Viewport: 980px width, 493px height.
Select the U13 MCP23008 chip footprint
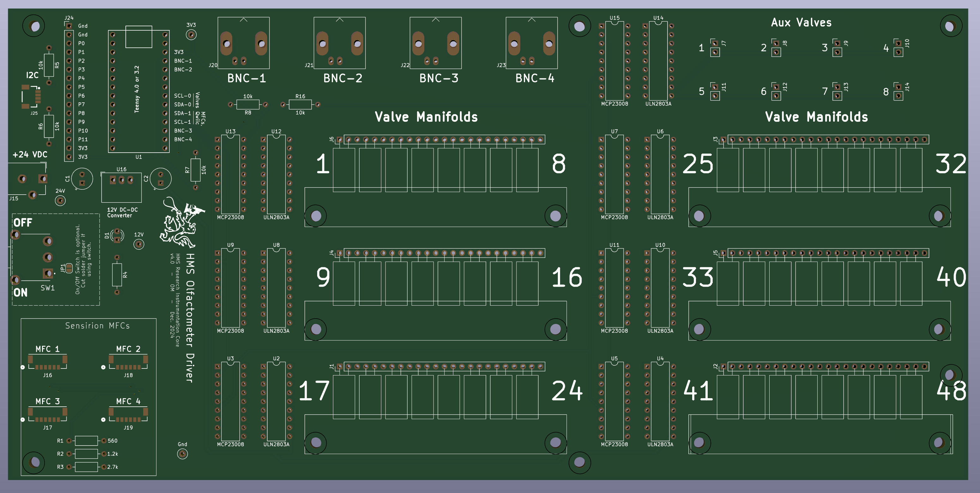point(231,174)
